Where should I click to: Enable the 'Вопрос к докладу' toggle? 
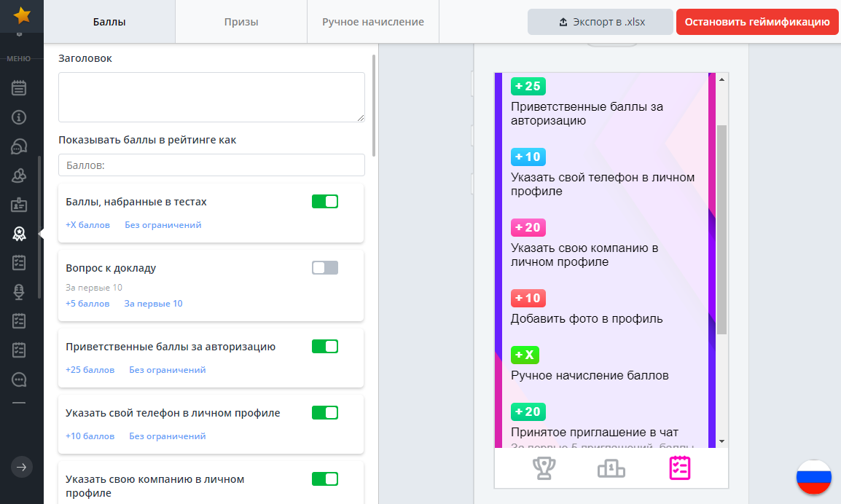(x=325, y=268)
